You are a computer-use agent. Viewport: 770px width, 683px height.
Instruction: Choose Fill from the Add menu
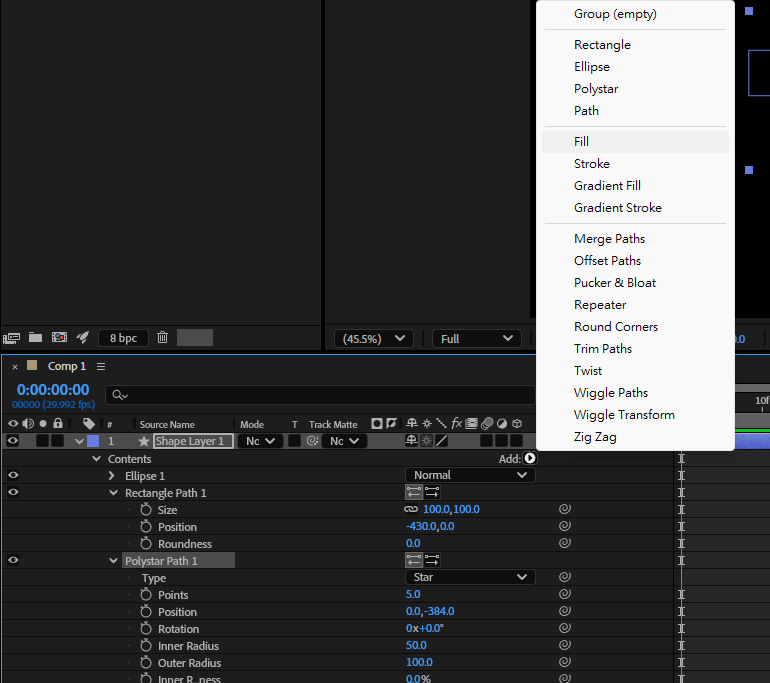582,142
